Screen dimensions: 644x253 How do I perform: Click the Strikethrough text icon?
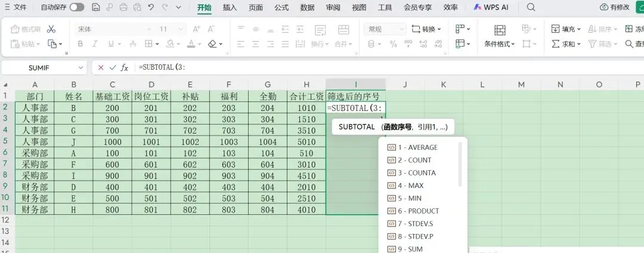tap(133, 44)
